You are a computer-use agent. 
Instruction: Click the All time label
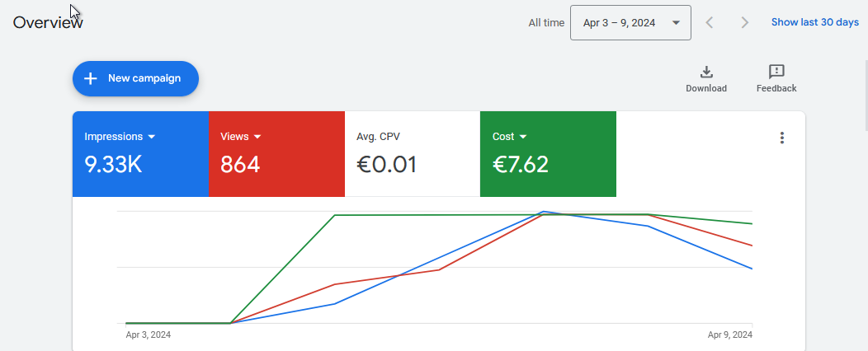pyautogui.click(x=546, y=23)
